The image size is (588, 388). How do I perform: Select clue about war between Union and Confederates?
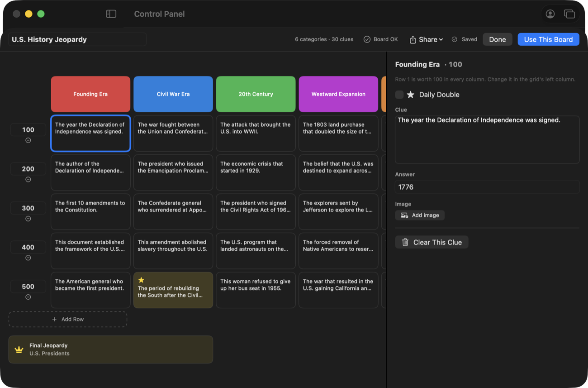pos(173,133)
